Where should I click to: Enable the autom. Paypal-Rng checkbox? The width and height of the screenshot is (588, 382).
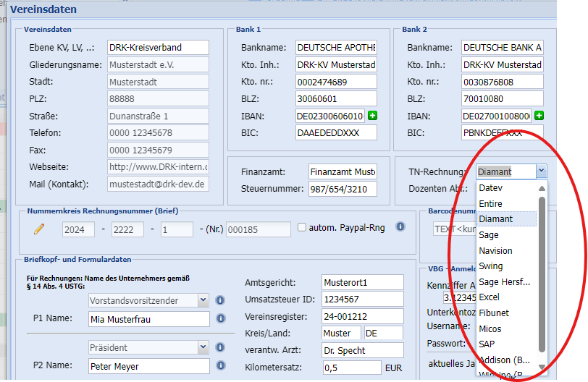coord(302,228)
